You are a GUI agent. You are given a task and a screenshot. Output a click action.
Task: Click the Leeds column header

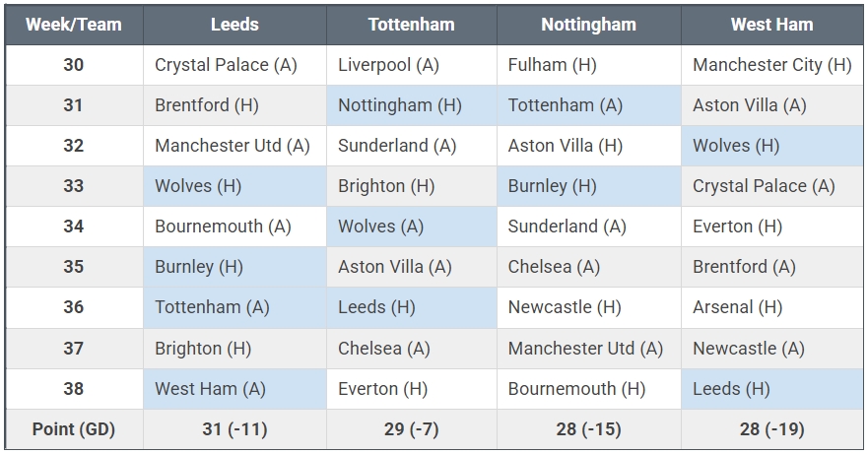[x=234, y=25]
